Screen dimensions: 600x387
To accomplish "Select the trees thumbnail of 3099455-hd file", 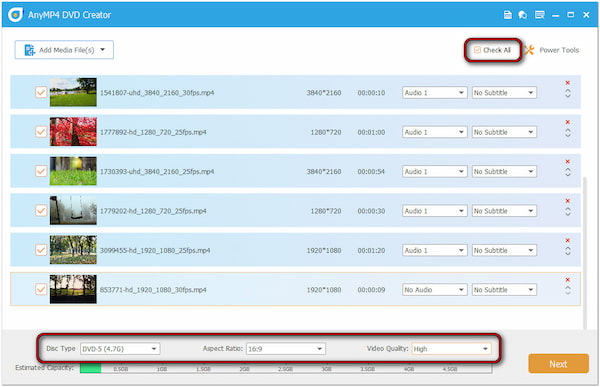I will [73, 250].
